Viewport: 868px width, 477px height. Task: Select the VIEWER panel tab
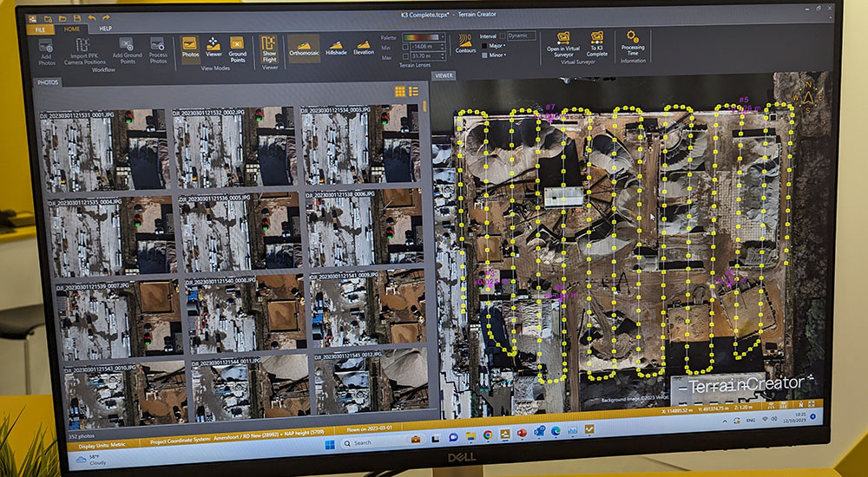pos(444,75)
